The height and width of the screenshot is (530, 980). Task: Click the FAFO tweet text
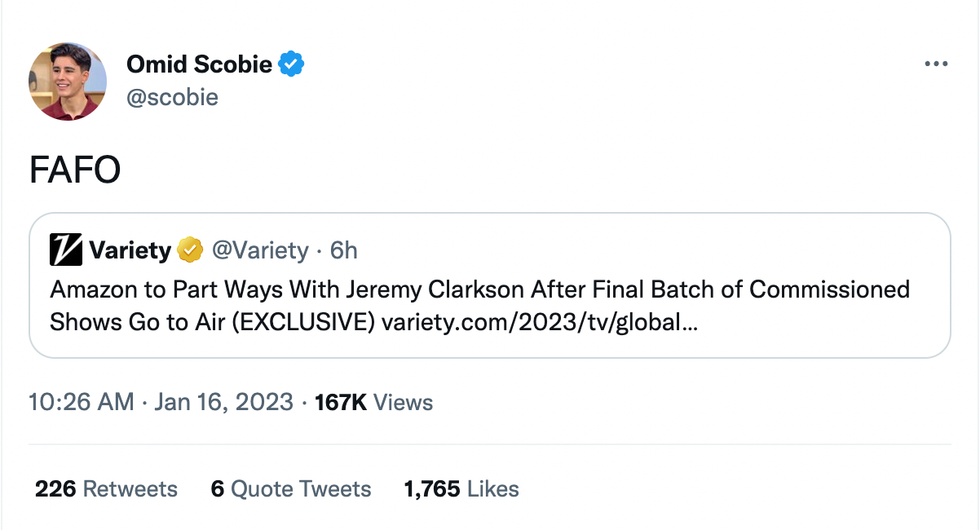[75, 170]
